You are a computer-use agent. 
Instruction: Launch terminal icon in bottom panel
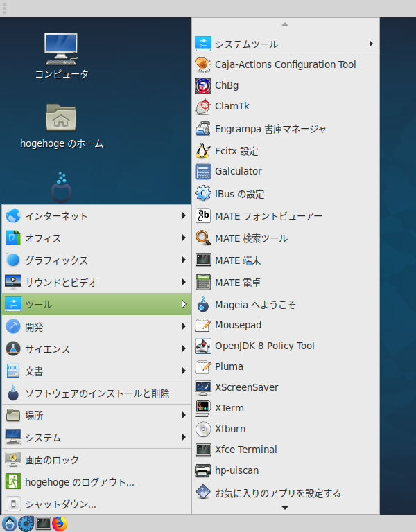click(x=43, y=524)
